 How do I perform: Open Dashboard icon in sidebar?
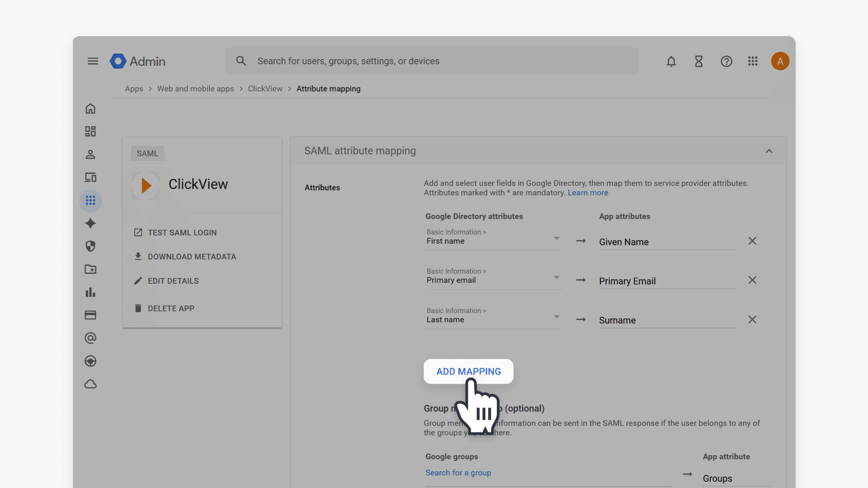90,131
